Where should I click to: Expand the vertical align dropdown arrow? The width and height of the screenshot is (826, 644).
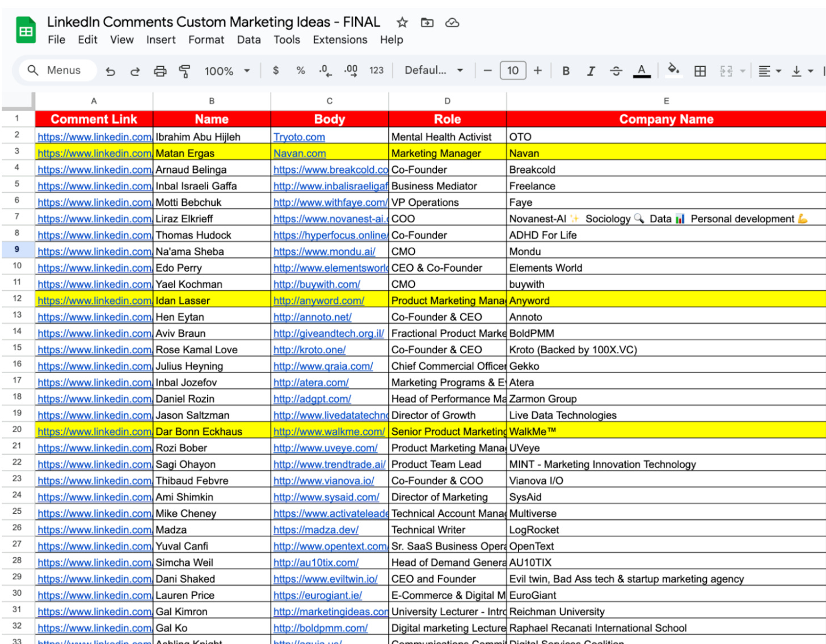pyautogui.click(x=811, y=71)
